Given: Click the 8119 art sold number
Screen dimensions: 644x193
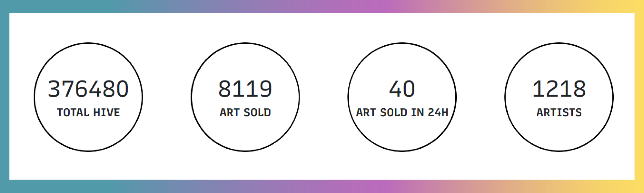Looking at the screenshot, I should coord(245,89).
